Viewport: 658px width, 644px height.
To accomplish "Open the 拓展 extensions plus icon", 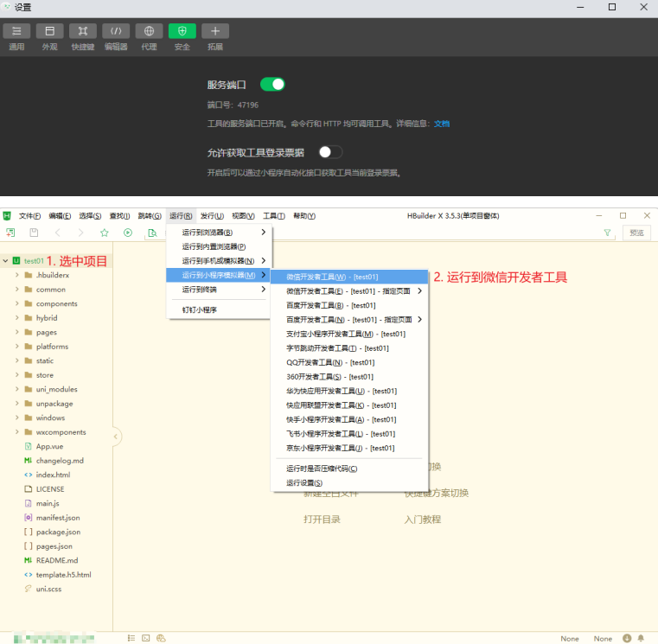I will 215,31.
